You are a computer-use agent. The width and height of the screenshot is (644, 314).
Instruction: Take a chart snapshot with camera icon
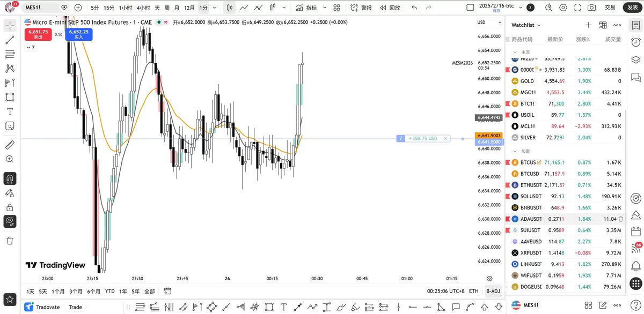pos(592,8)
